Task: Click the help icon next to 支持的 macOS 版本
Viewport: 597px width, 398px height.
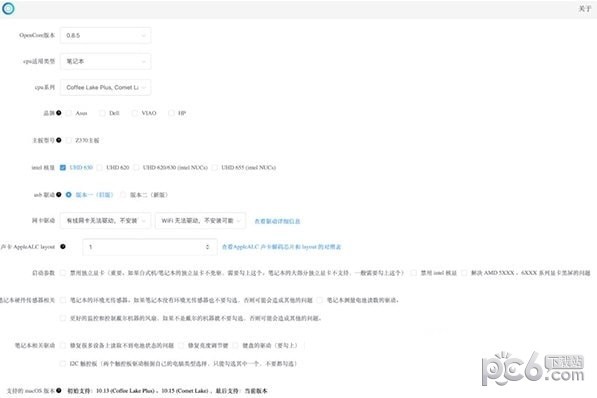Action: tap(59, 390)
